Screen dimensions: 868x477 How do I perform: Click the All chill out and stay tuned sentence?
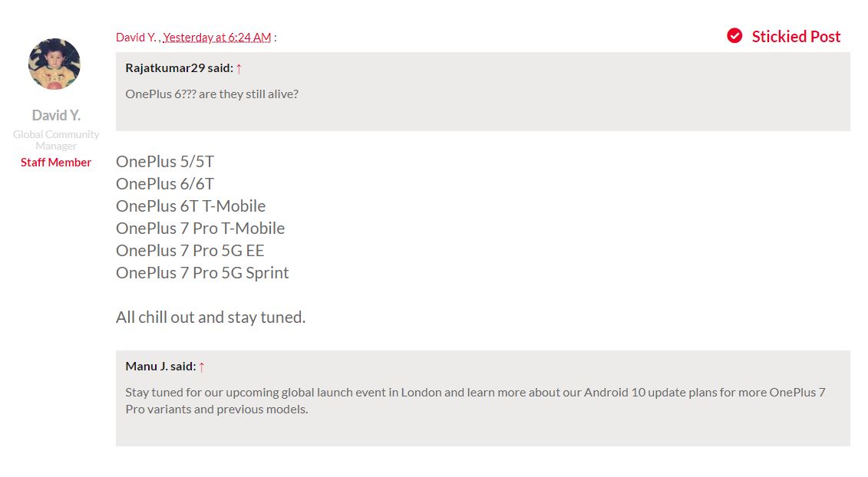tap(210, 317)
